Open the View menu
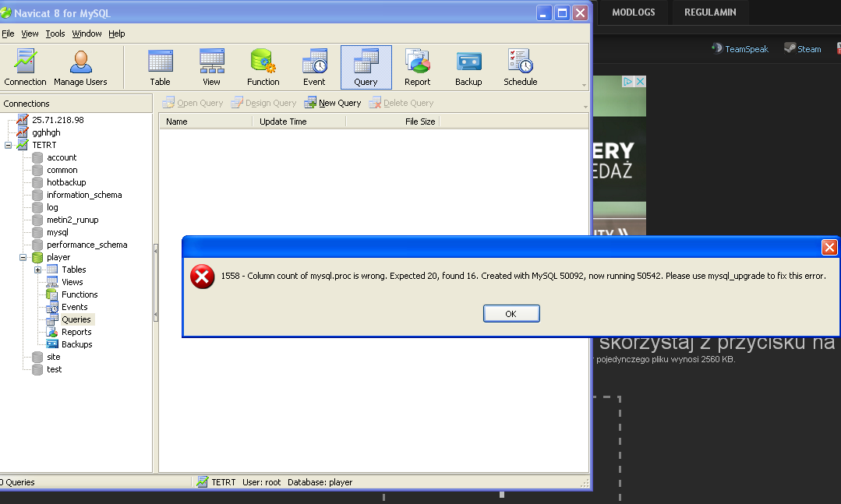 (30, 33)
